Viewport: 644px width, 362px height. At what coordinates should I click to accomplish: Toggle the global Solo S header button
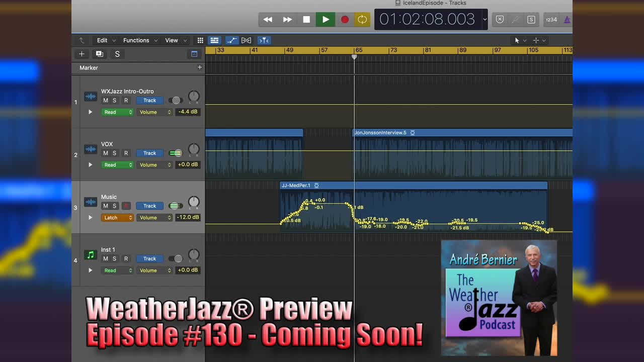coord(117,54)
